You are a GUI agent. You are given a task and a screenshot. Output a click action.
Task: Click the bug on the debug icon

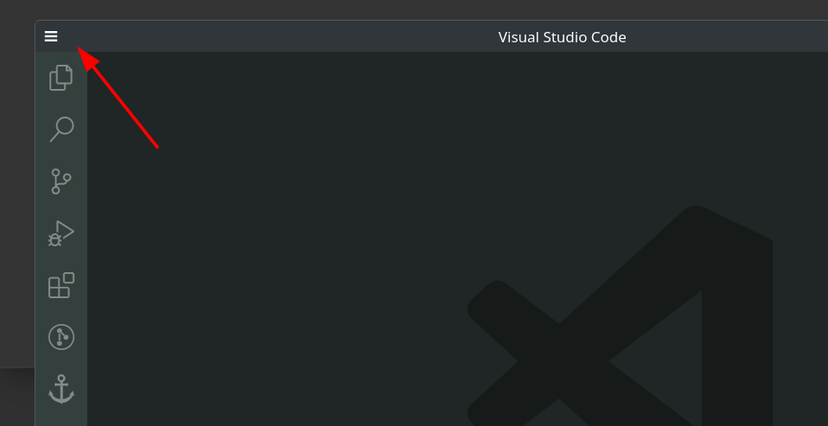(56, 238)
